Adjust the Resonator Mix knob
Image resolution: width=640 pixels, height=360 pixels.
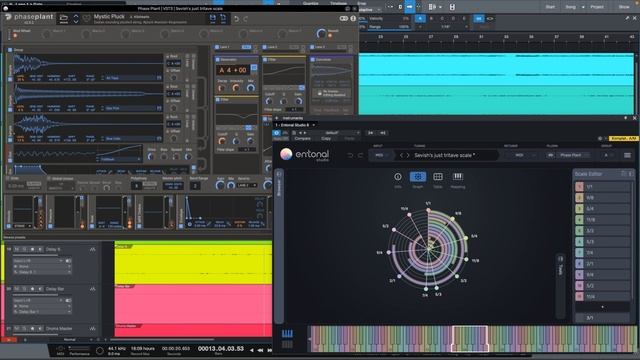coord(251,88)
